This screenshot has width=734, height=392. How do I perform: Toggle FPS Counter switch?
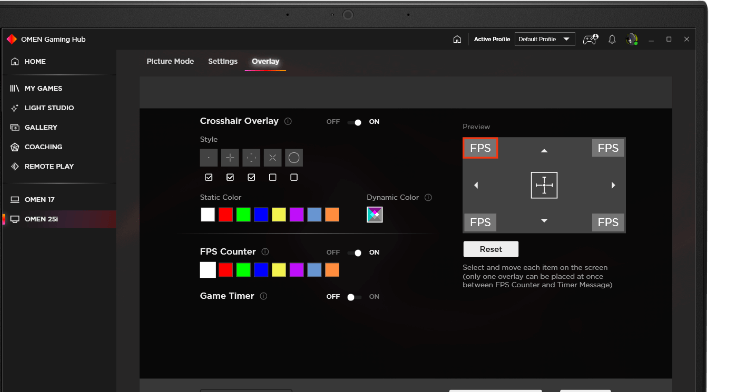click(x=354, y=253)
